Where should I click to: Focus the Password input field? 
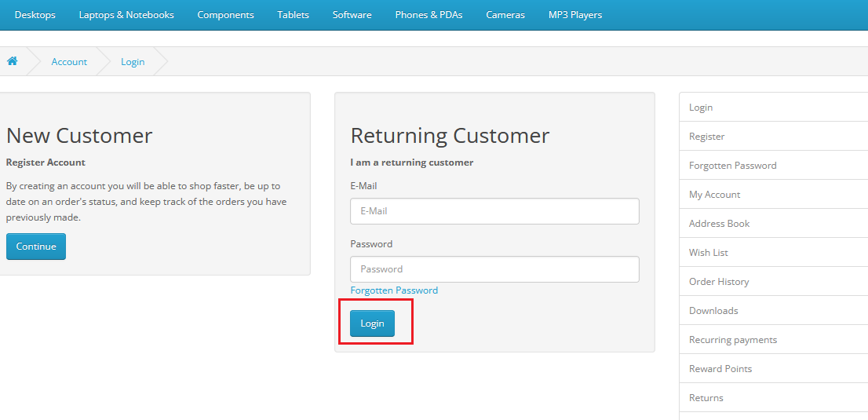[x=494, y=269]
